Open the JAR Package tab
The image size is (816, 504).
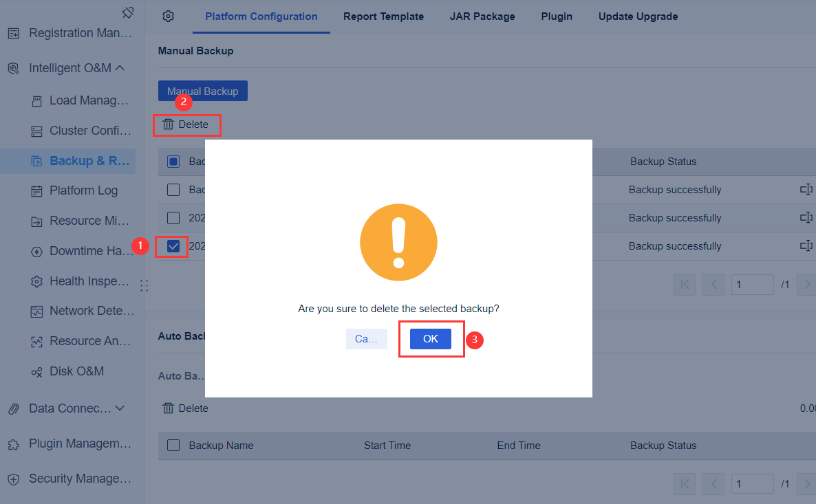482,16
